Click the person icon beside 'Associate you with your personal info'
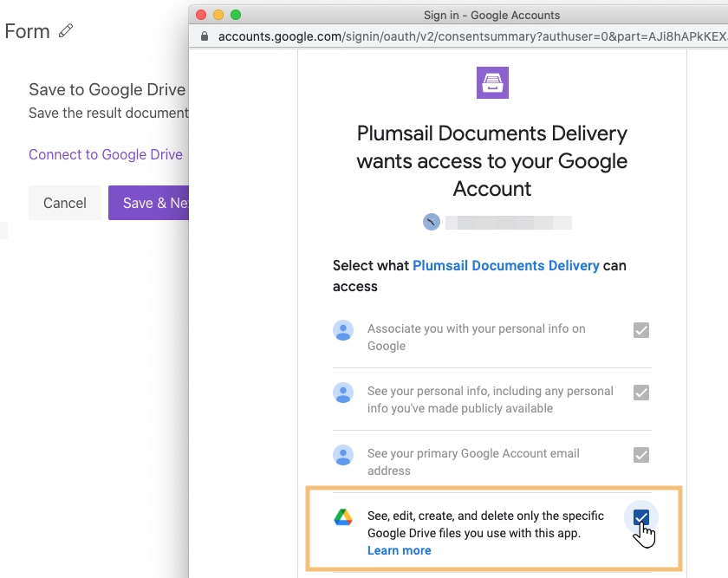728x578 pixels. click(343, 330)
